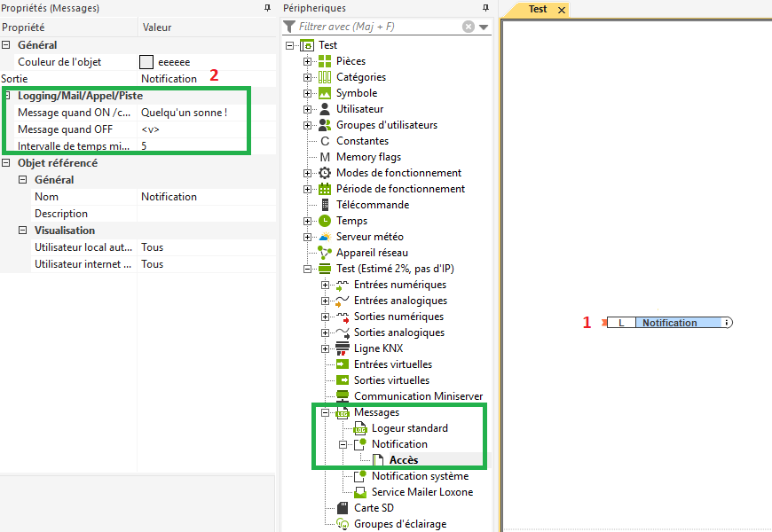This screenshot has width=772, height=532.
Task: Click the Temps clock icon
Action: pyautogui.click(x=325, y=221)
